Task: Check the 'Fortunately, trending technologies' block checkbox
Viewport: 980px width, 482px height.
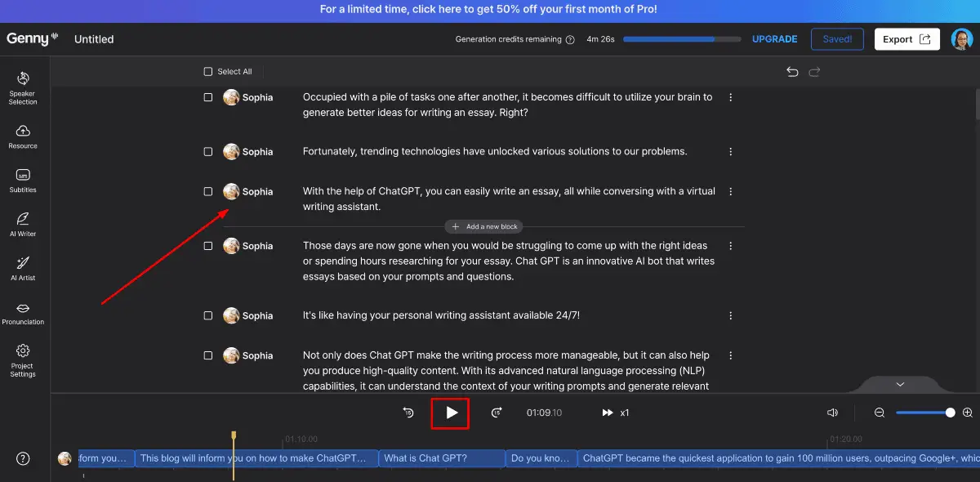Action: [x=208, y=152]
